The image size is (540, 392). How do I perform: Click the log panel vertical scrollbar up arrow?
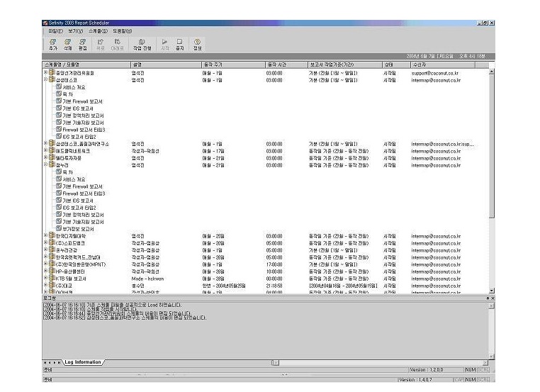coord(491,306)
